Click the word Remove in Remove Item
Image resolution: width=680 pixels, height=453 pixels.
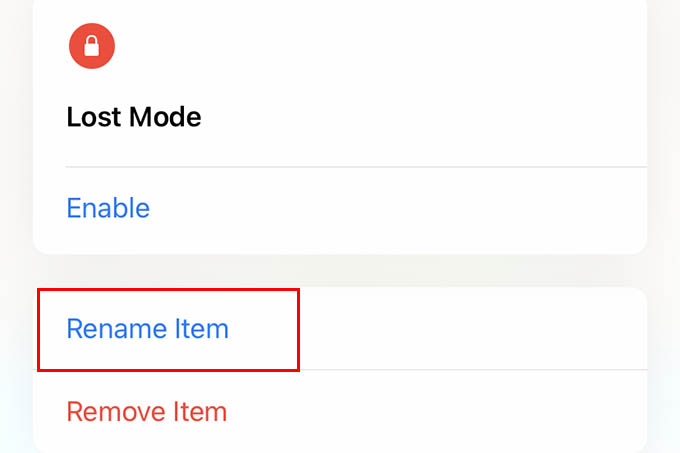116,411
